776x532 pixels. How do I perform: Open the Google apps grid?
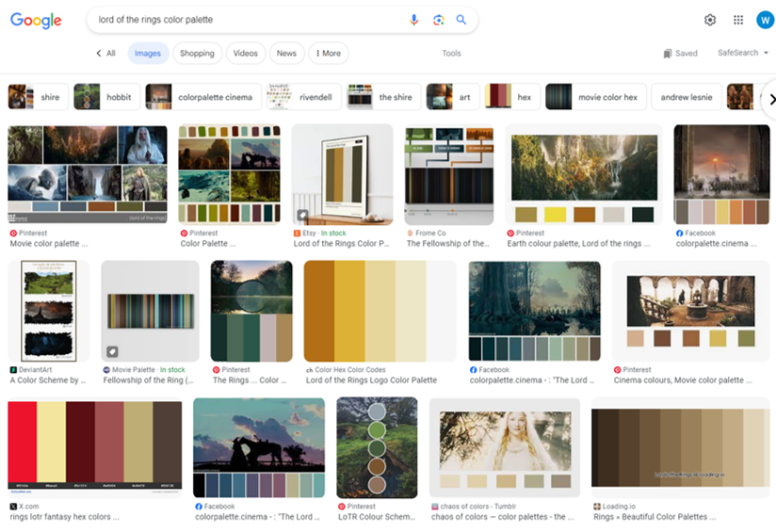click(x=738, y=20)
